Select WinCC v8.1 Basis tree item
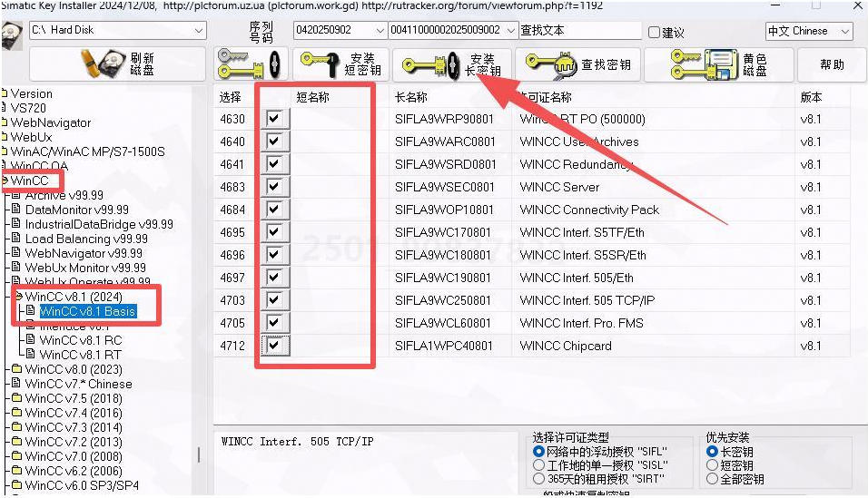Image resolution: width=868 pixels, height=498 pixels. [x=87, y=311]
